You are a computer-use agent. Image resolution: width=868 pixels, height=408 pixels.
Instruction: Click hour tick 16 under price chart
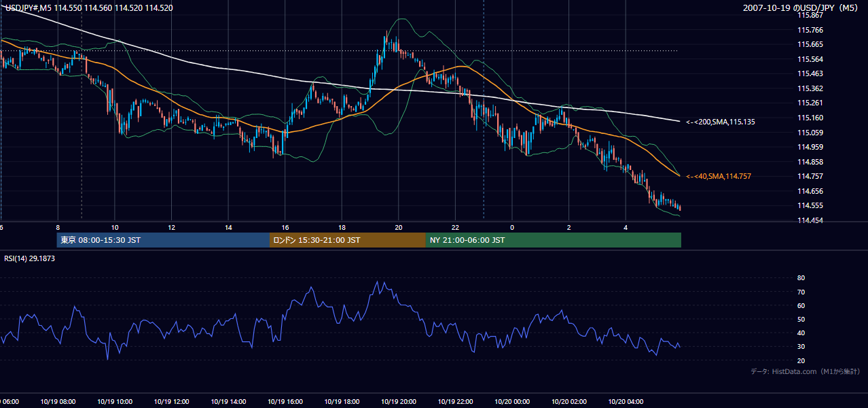point(285,227)
